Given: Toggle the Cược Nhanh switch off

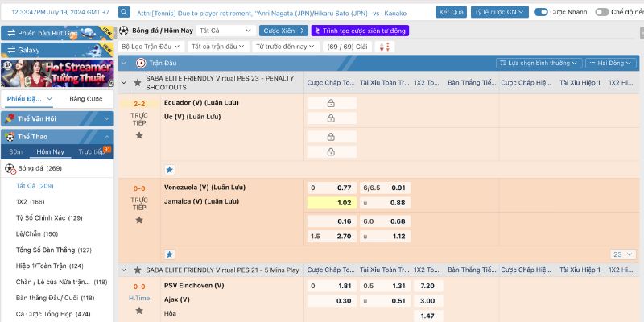Looking at the screenshot, I should [x=541, y=12].
